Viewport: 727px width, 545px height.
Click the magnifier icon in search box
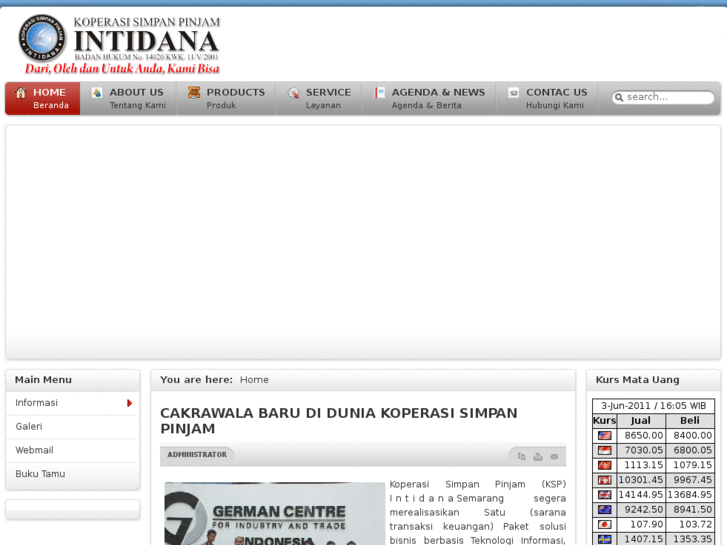[x=619, y=97]
